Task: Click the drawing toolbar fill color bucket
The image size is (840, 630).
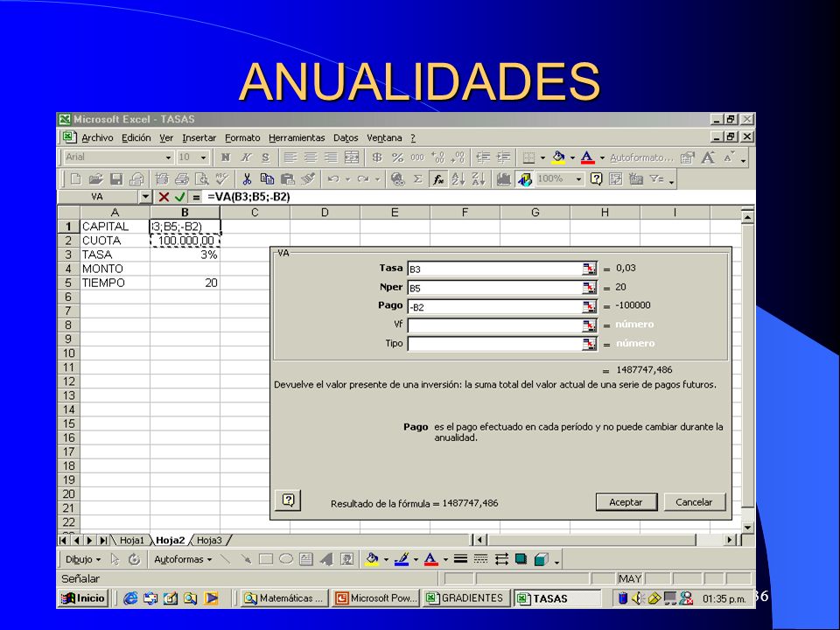Action: point(371,559)
